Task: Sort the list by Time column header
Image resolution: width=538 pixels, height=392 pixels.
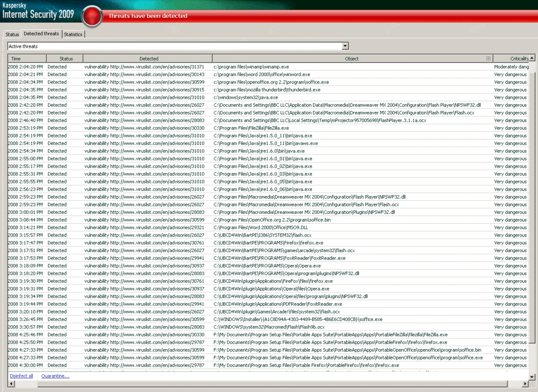Action: click(x=27, y=59)
